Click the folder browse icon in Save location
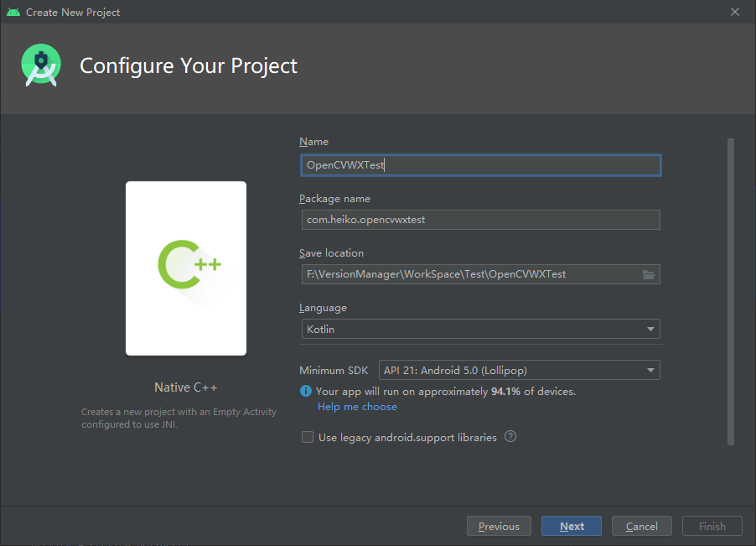 tap(649, 274)
